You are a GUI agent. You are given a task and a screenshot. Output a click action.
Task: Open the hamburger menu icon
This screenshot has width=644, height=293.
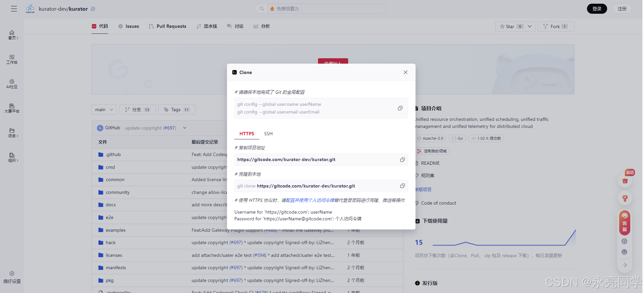pos(14,9)
